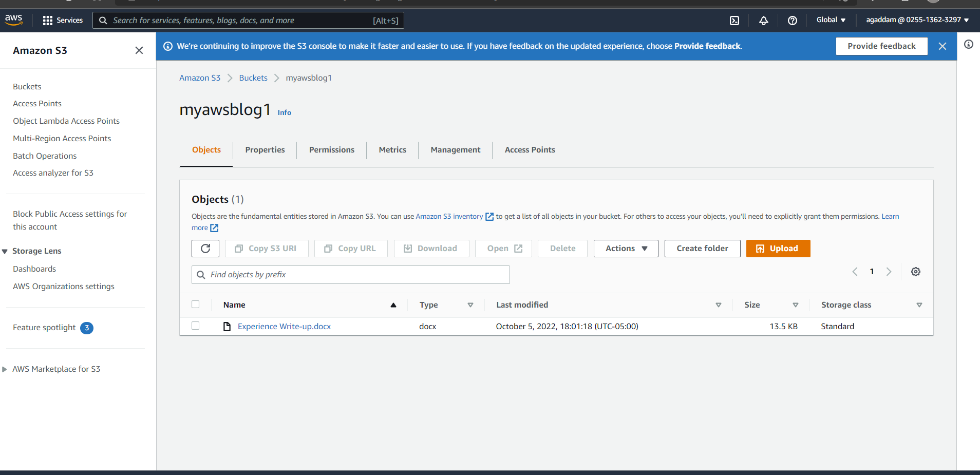Click the Find objects by prefix field
Screen dimensions: 980x475
pyautogui.click(x=350, y=274)
